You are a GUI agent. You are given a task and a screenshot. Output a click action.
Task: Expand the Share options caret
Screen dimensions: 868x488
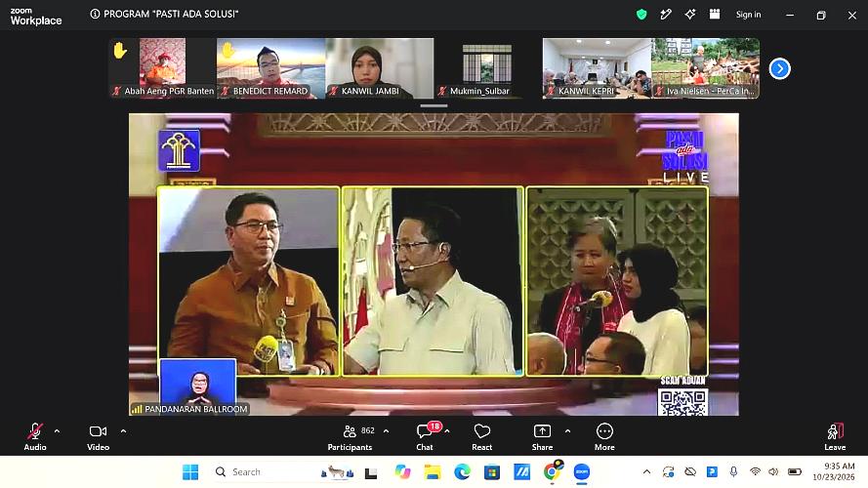[567, 431]
